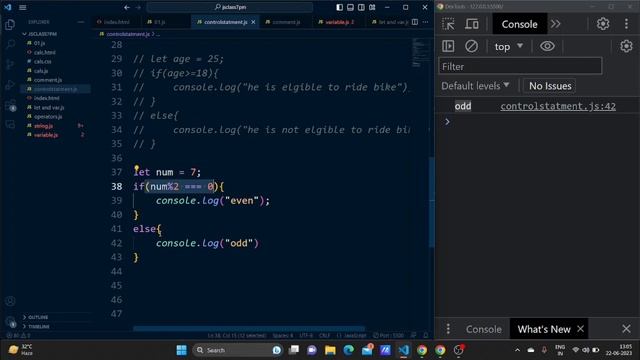Open the notifications bell in status bar
The image size is (640, 360).
pos(426,336)
